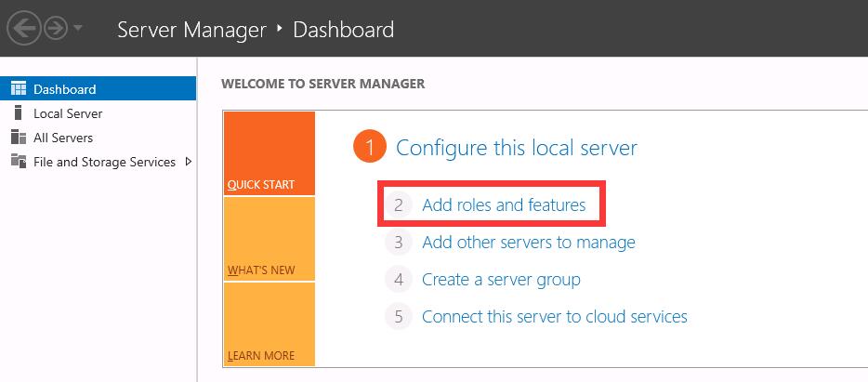
Task: Click the forward navigation arrow button
Action: [54, 29]
